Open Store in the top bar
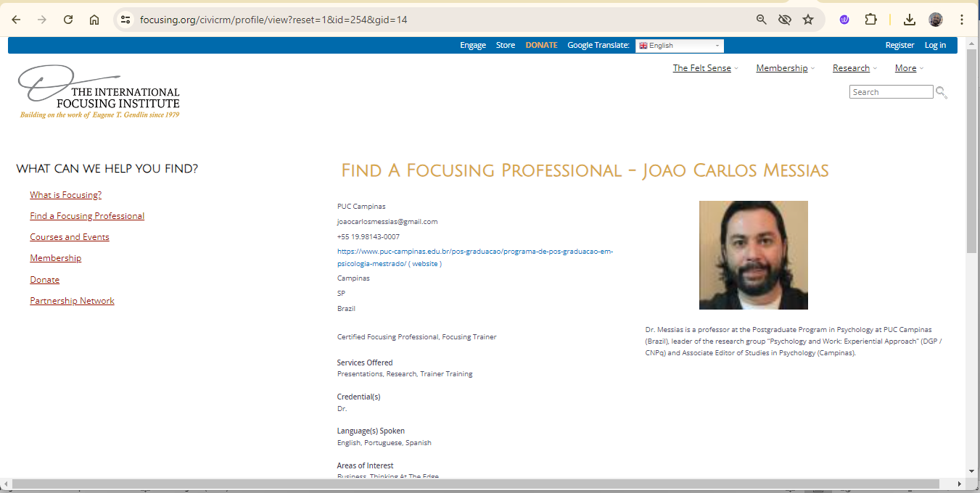980x493 pixels. coord(506,45)
